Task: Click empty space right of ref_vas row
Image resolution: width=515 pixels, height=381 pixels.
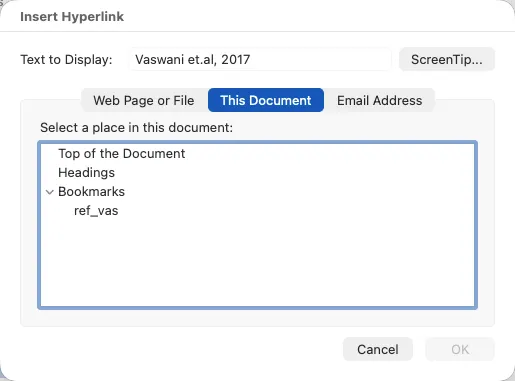Action: (x=296, y=211)
